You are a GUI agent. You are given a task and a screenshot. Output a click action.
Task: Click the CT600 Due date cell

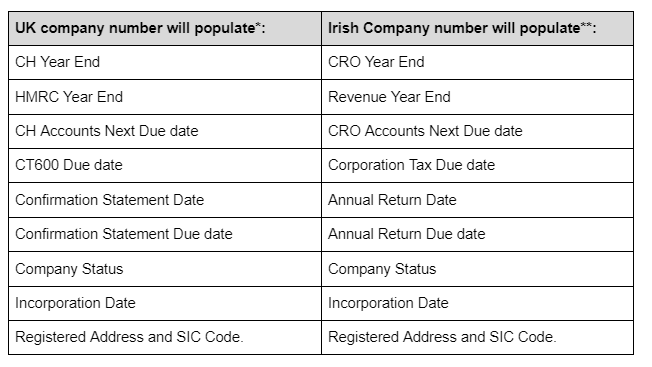click(x=165, y=165)
